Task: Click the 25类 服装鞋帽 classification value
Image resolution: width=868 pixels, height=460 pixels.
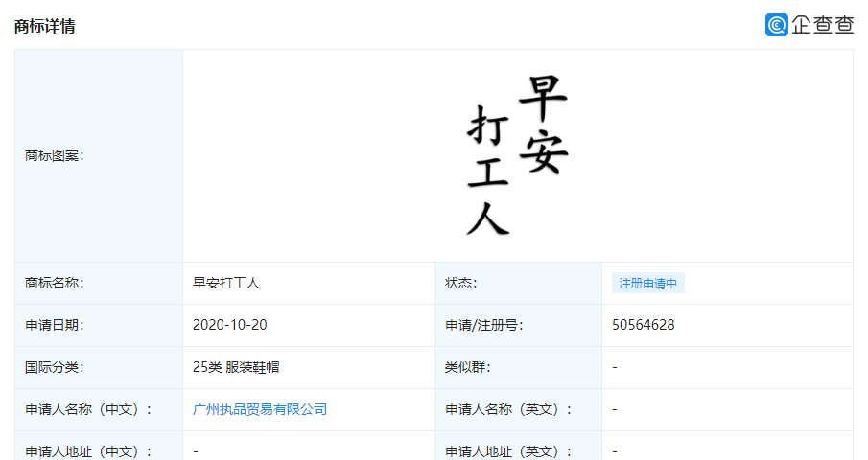Action: pyautogui.click(x=236, y=367)
